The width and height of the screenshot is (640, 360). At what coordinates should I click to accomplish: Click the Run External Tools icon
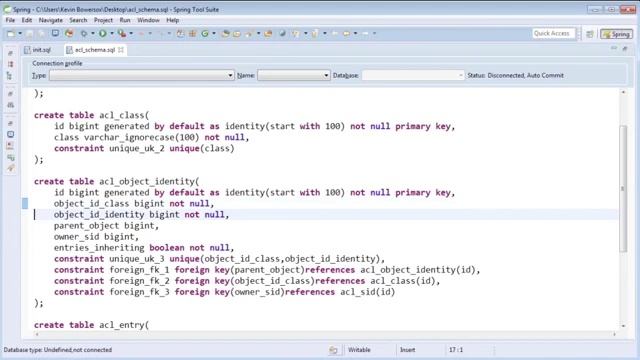pyautogui.click(x=122, y=33)
